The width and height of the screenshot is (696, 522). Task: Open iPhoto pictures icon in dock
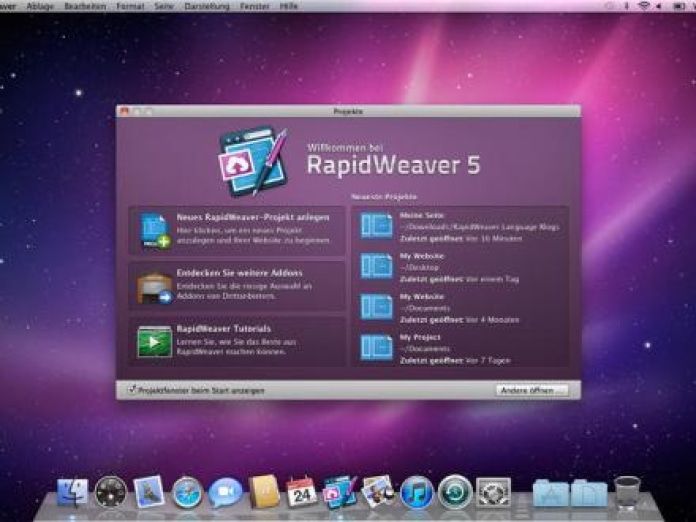[x=378, y=491]
